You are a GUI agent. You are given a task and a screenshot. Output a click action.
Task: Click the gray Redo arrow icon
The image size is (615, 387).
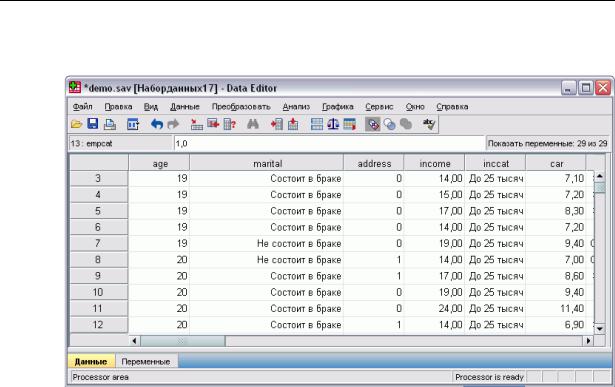tap(173, 124)
